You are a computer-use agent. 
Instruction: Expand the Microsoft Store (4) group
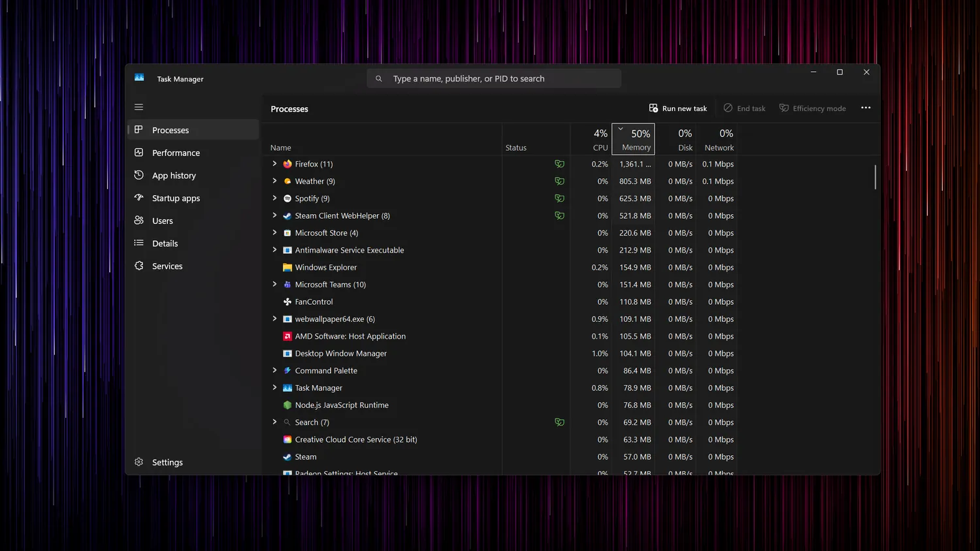click(274, 232)
